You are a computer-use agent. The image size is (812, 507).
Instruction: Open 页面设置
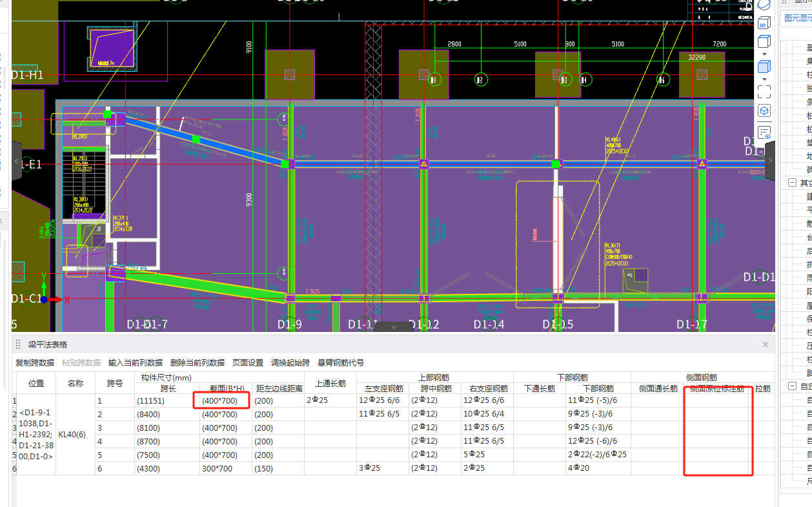click(248, 363)
